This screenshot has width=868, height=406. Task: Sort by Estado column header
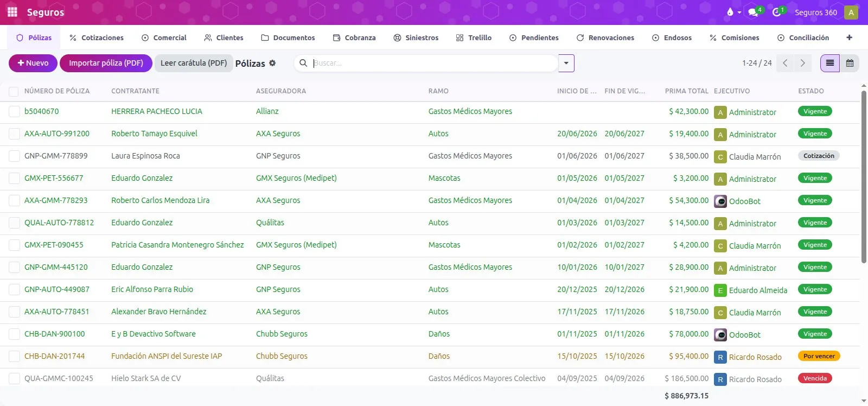[811, 91]
